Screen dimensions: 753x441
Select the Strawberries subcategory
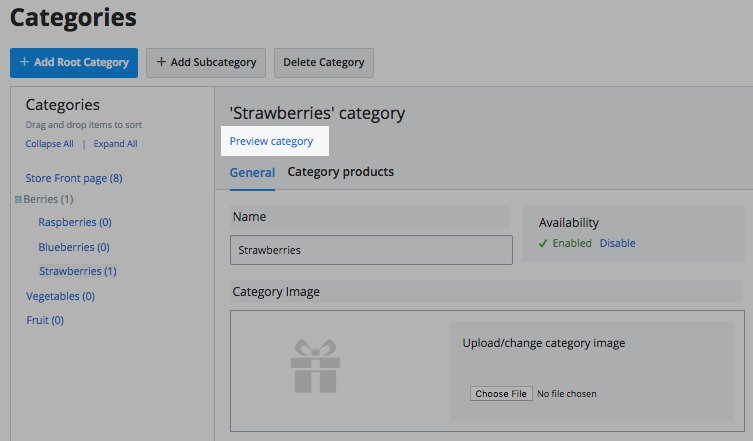coord(77,271)
